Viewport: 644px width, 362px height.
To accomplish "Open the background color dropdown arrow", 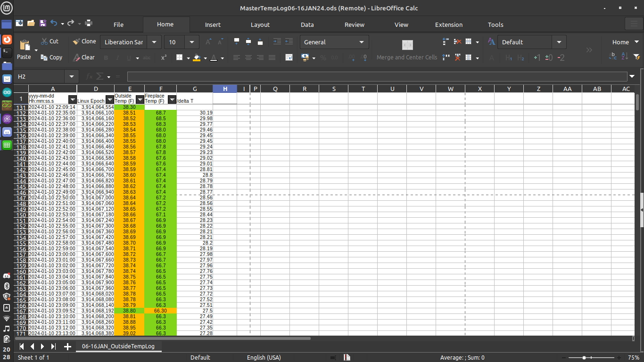I will point(205,58).
